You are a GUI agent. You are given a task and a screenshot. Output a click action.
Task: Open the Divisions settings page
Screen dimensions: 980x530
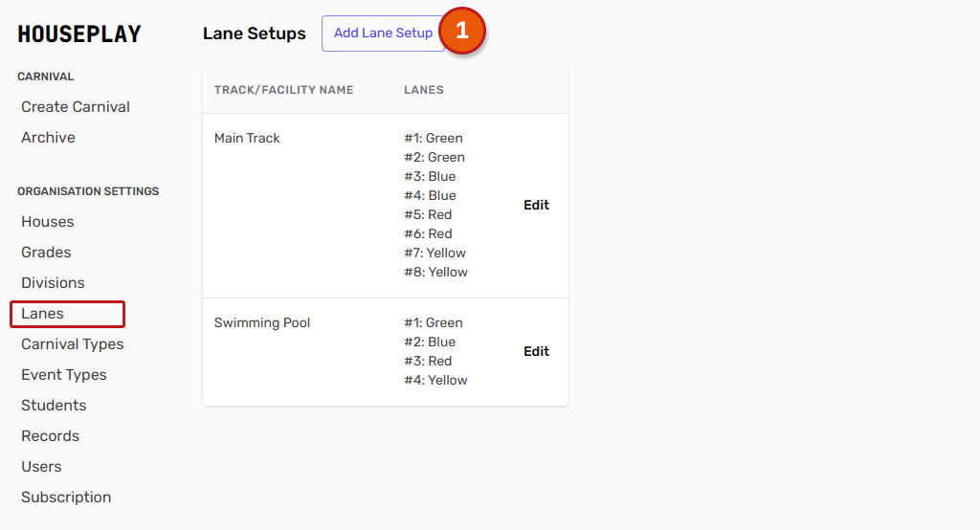click(x=53, y=283)
